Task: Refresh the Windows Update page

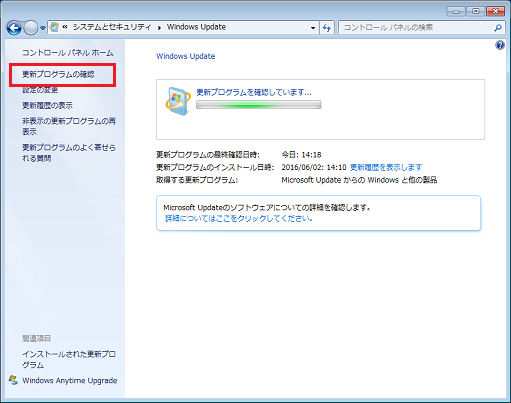Action: click(x=327, y=28)
